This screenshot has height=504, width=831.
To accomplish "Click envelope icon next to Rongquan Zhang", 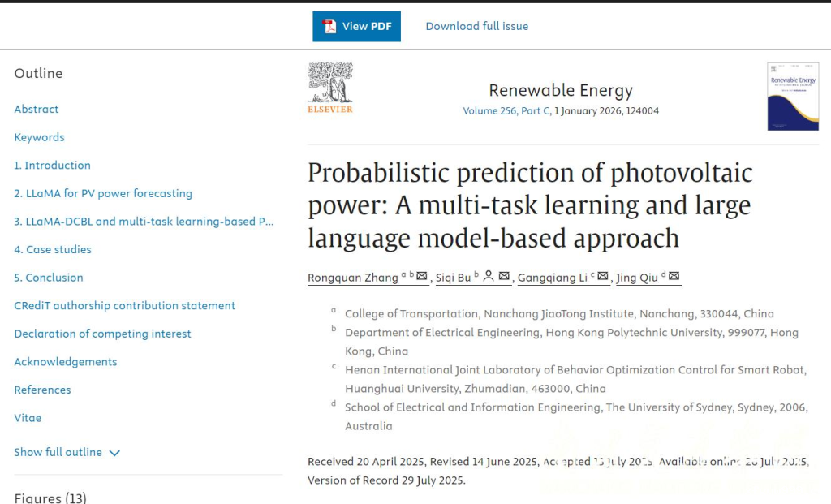I will [421, 277].
